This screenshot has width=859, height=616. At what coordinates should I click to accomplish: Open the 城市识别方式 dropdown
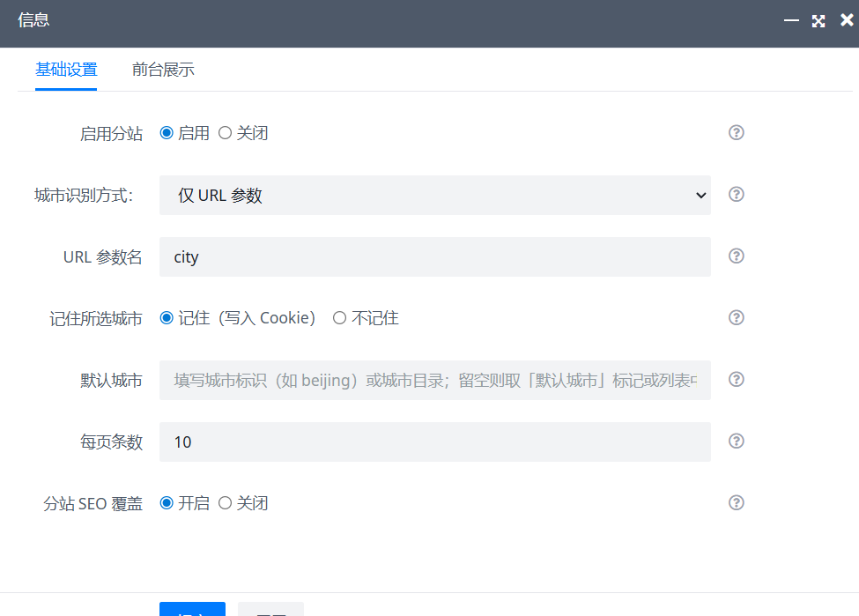click(x=435, y=195)
